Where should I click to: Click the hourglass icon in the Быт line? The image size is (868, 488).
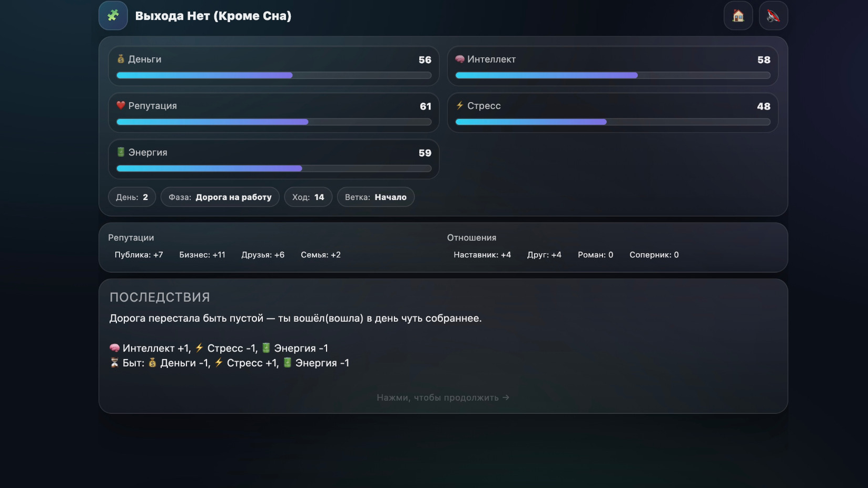114,363
